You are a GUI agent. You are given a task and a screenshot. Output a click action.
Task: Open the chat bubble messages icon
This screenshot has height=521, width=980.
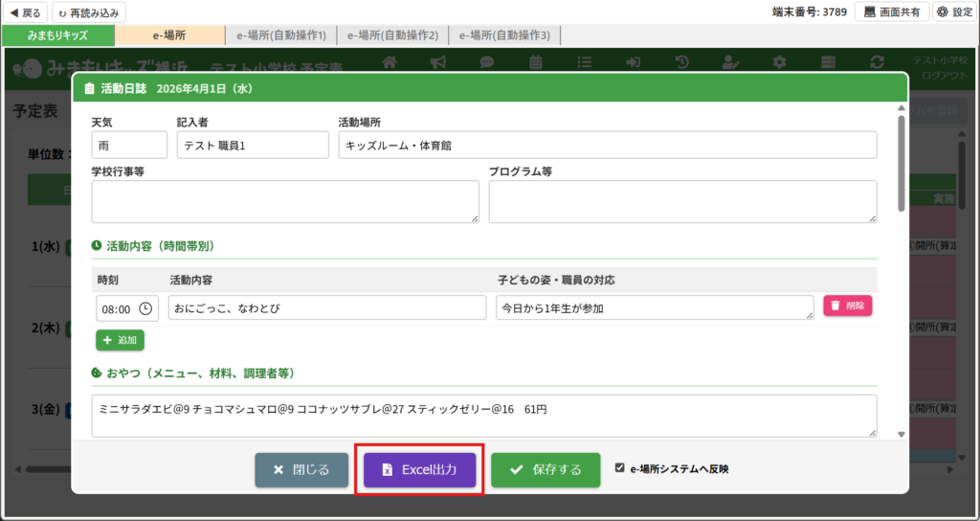[x=487, y=62]
